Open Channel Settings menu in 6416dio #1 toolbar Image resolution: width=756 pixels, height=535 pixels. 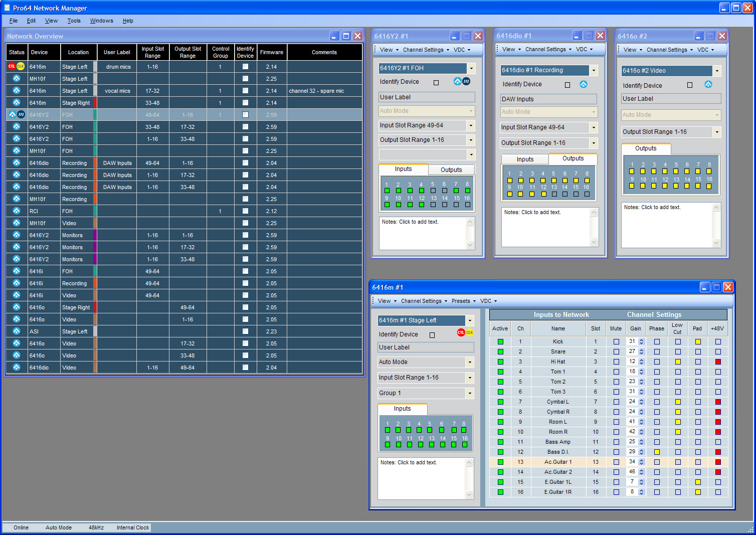click(x=548, y=49)
